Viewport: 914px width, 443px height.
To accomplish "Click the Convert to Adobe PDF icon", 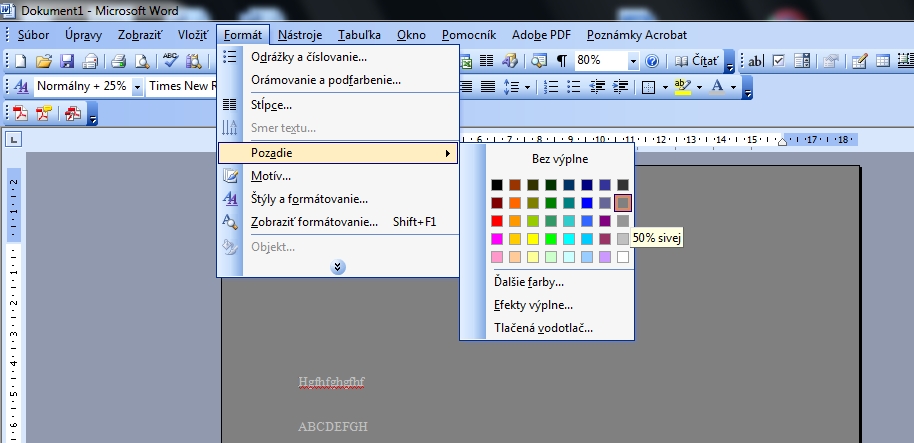I will [x=21, y=113].
